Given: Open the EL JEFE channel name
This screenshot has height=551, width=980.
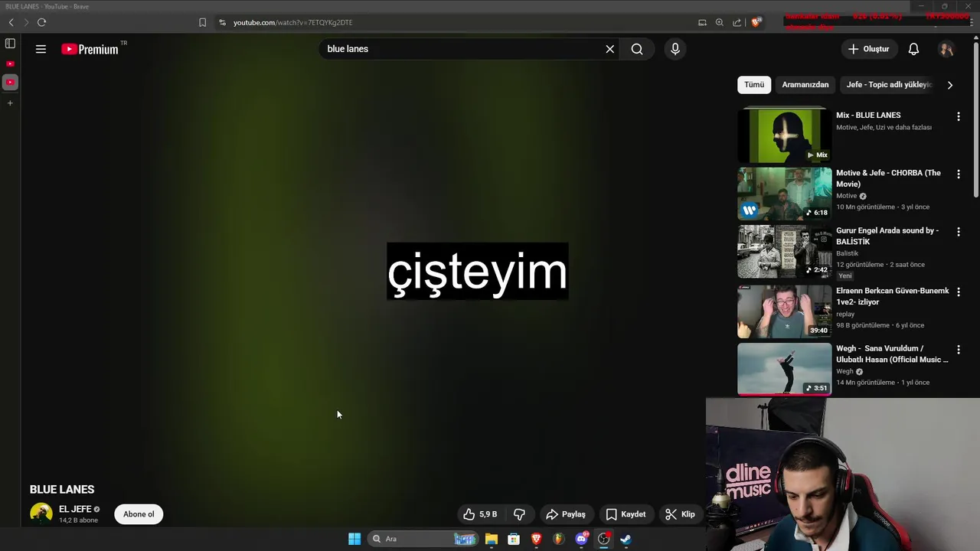Looking at the screenshot, I should pos(75,509).
